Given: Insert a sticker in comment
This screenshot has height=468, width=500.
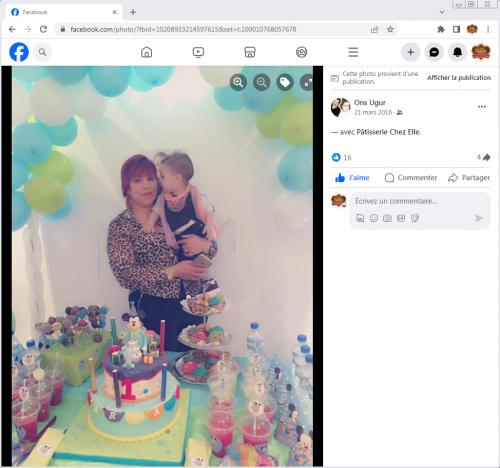Looking at the screenshot, I should click(x=415, y=218).
